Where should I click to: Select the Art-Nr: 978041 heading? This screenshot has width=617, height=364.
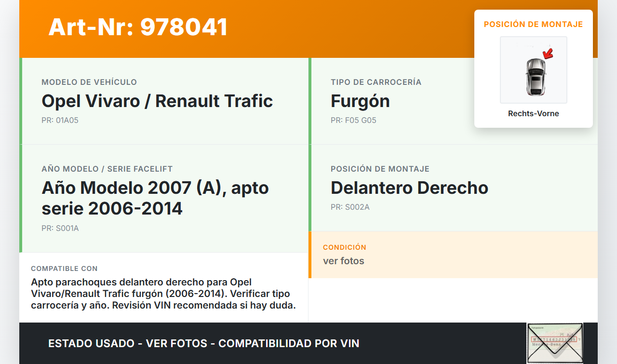pyautogui.click(x=138, y=27)
